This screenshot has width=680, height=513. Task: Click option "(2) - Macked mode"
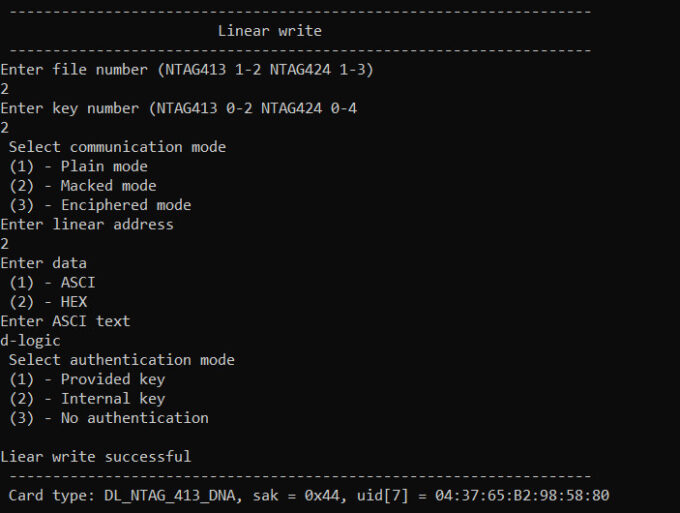click(x=83, y=186)
